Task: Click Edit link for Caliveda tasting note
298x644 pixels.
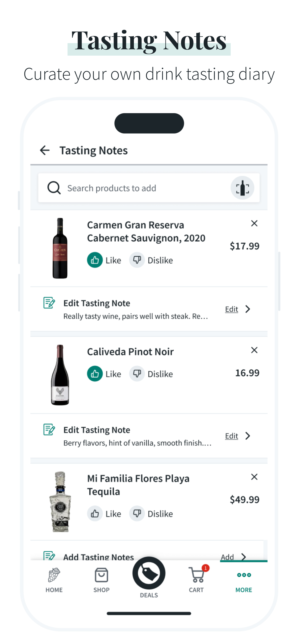Action: 231,436
